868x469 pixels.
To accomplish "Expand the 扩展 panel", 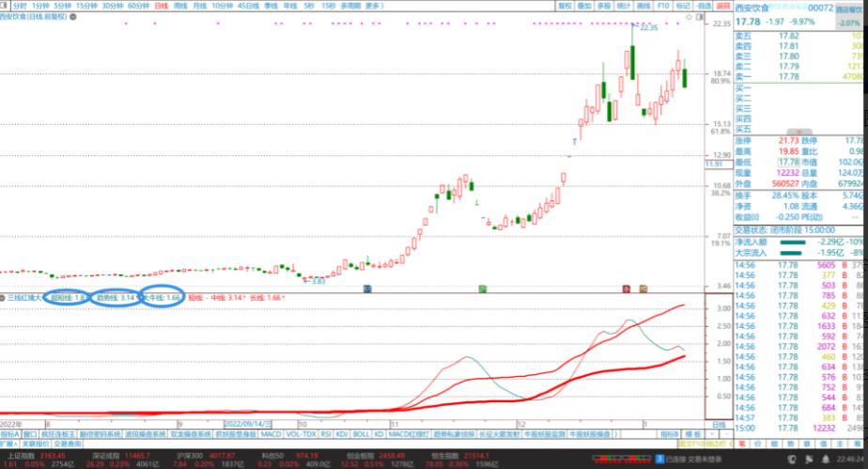I will (x=8, y=444).
